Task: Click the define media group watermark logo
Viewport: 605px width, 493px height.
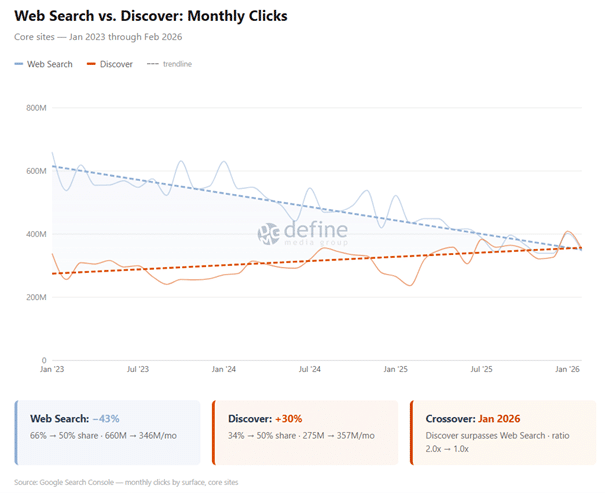Action: [x=301, y=233]
